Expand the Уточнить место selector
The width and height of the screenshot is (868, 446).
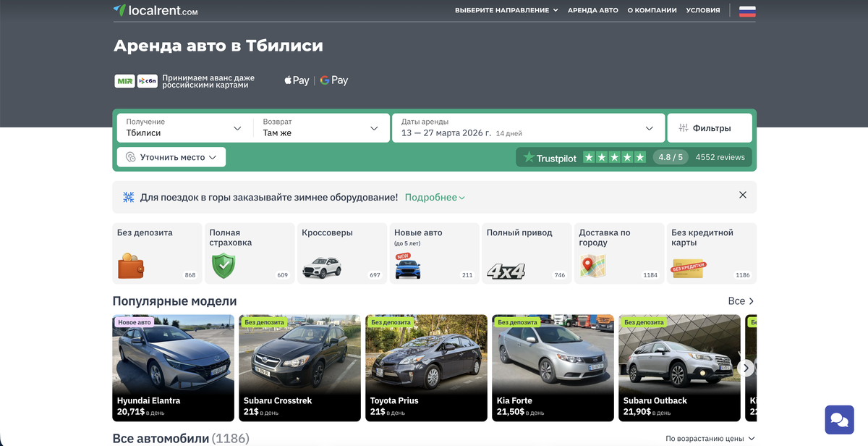[x=171, y=157]
